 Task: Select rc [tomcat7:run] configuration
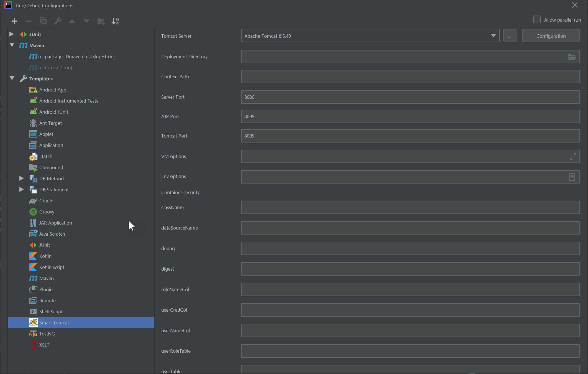click(55, 68)
